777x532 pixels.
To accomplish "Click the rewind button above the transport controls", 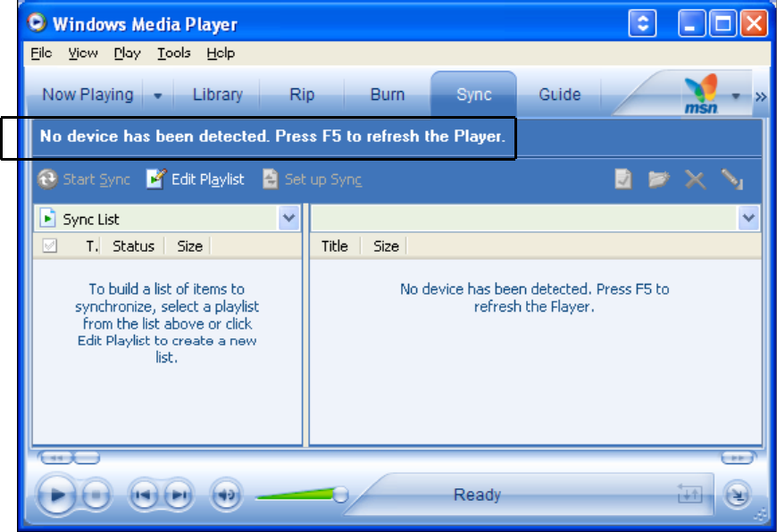I will [56, 458].
